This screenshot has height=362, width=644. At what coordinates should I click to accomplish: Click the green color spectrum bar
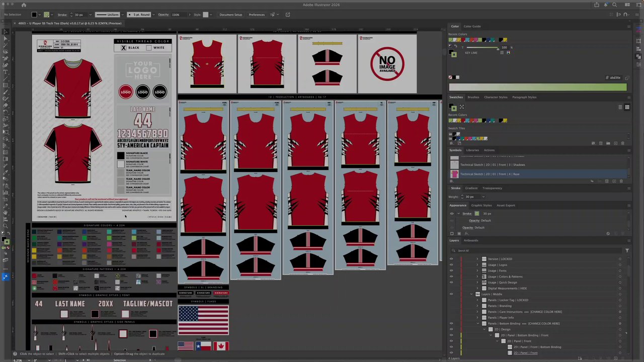click(x=538, y=87)
